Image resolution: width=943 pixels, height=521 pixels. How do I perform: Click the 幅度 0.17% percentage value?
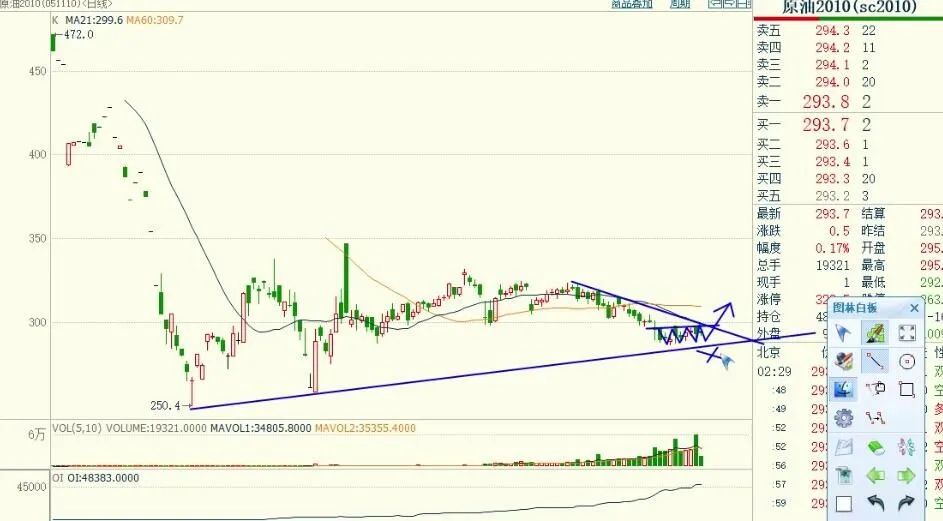click(x=832, y=248)
